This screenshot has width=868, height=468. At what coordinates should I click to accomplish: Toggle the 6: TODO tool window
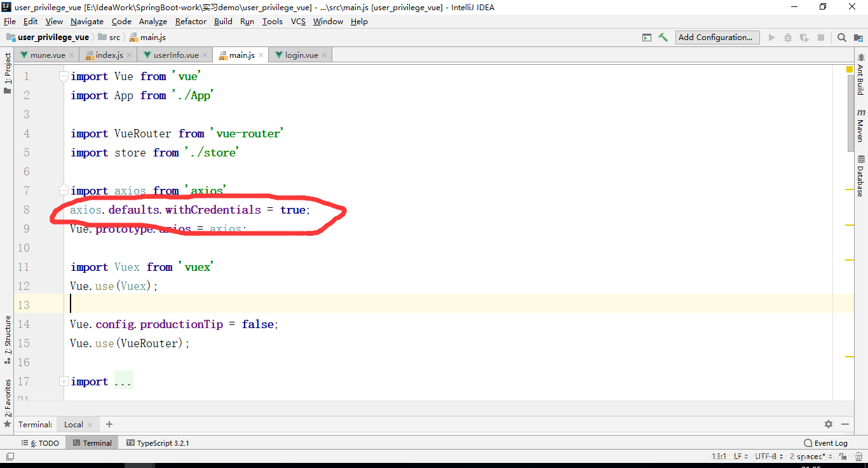pos(39,443)
